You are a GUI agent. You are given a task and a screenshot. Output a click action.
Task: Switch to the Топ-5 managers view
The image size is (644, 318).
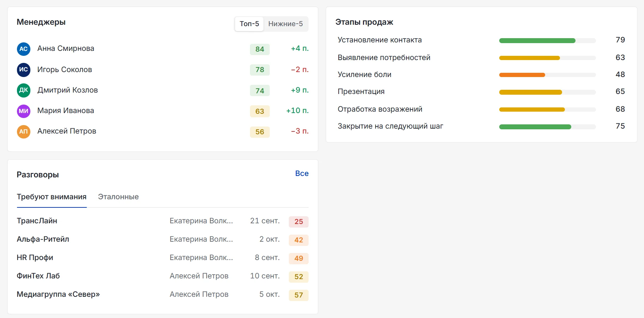(x=249, y=24)
